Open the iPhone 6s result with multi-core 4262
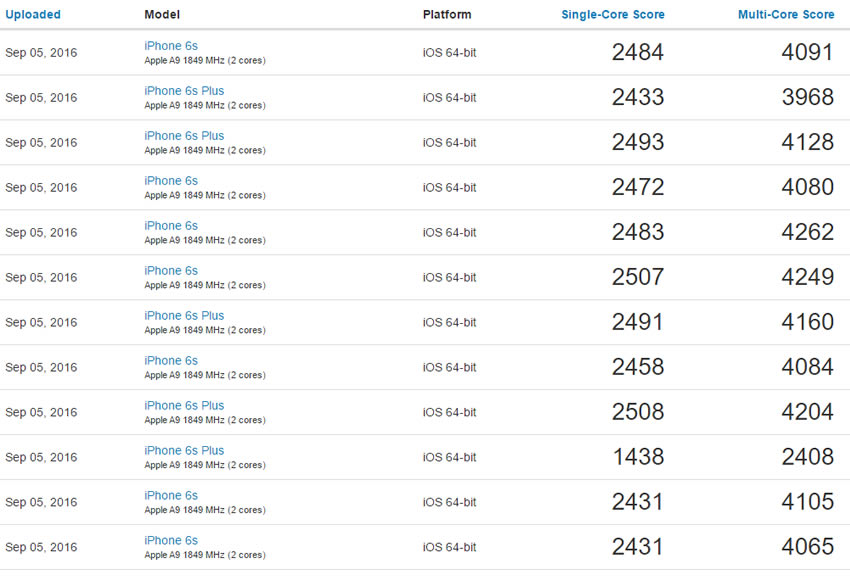The image size is (850, 580). pyautogui.click(x=170, y=225)
